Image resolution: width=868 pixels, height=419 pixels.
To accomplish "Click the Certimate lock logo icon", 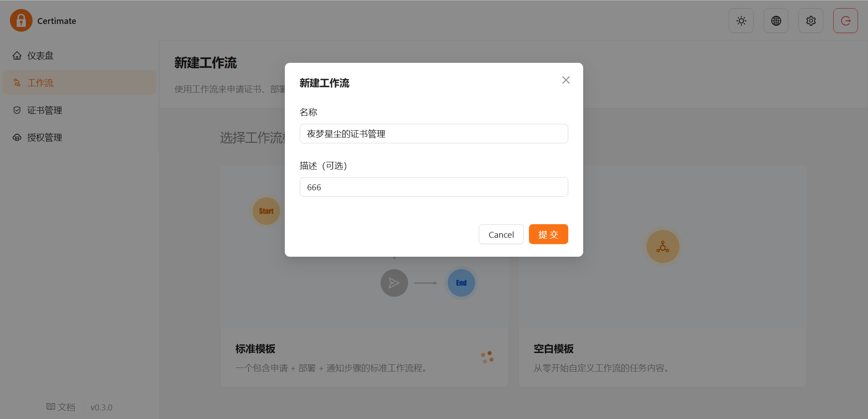I will point(21,21).
